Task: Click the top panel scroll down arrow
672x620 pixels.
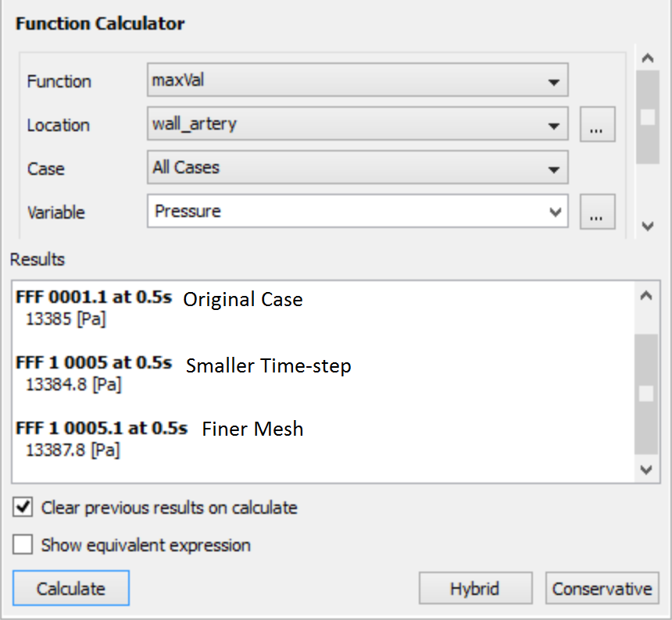Action: tap(648, 226)
